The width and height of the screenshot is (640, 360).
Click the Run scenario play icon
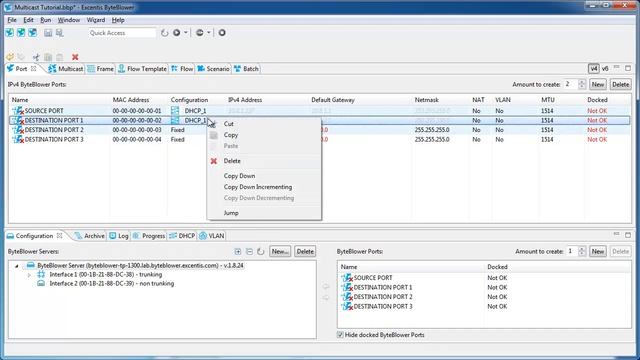tap(177, 33)
